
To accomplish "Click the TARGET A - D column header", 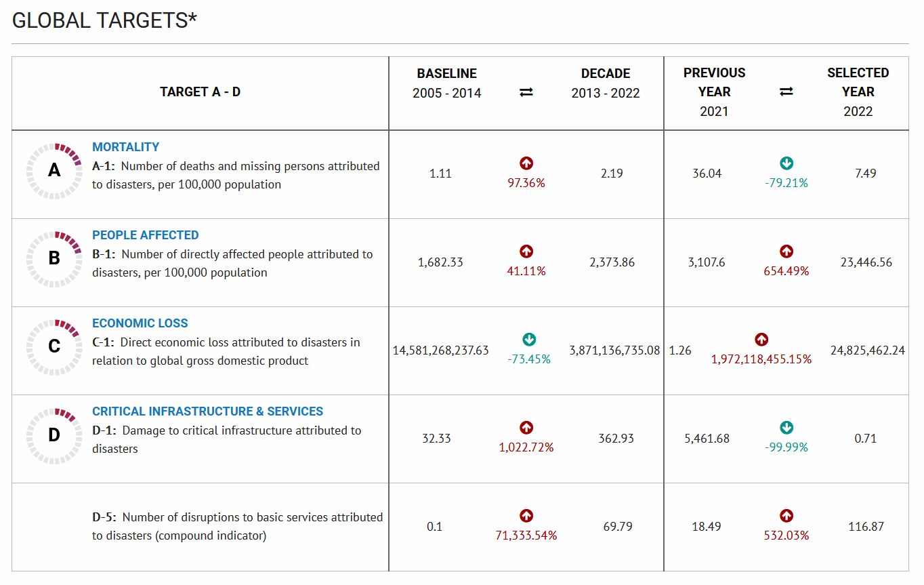I will [201, 92].
